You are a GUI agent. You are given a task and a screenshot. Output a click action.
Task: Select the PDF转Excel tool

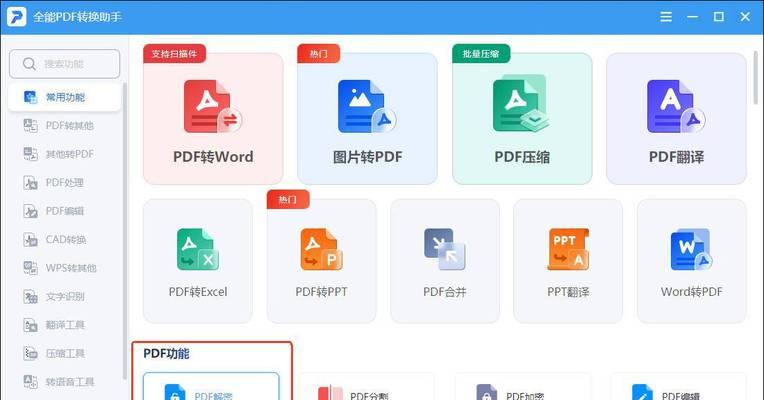(x=198, y=261)
